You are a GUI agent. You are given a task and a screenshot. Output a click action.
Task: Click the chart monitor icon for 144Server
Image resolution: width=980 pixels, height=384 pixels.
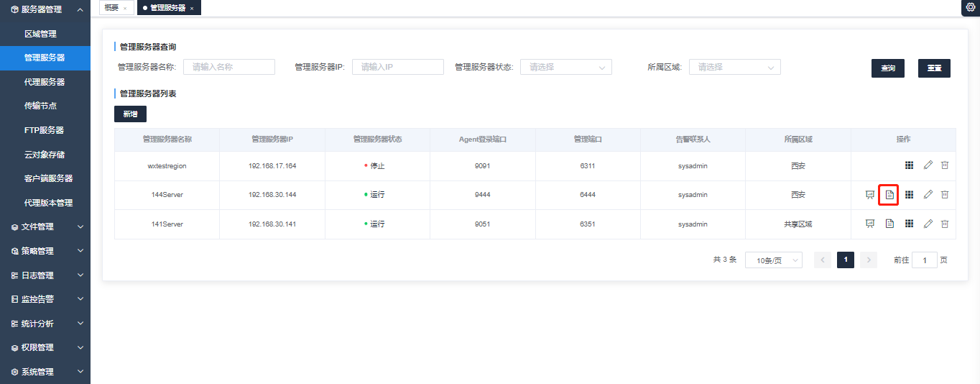pyautogui.click(x=870, y=195)
